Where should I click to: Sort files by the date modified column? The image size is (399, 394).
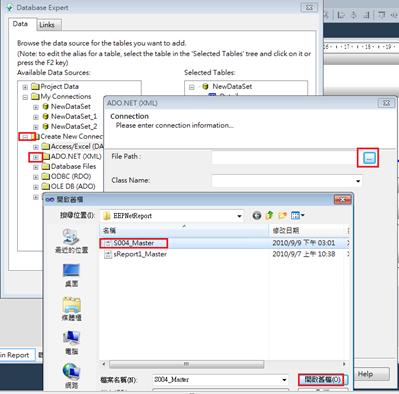pyautogui.click(x=307, y=230)
